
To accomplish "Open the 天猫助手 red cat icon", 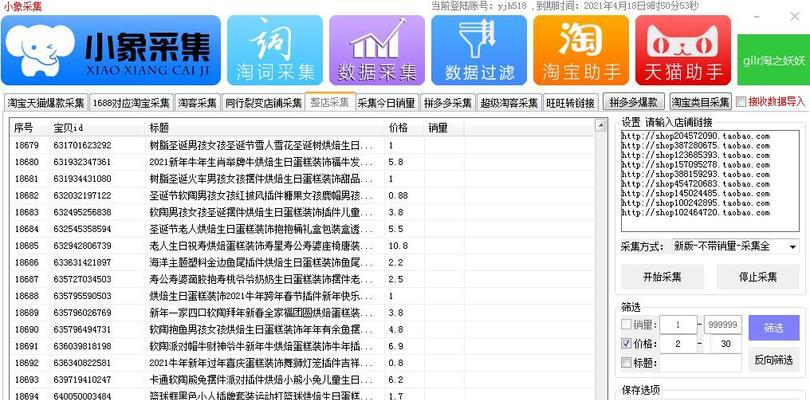I will pyautogui.click(x=683, y=50).
